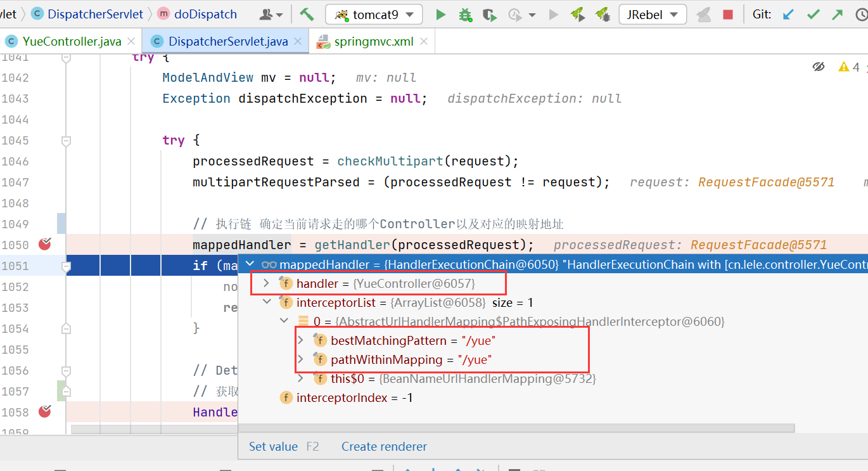Click the doDispatch method breadcrumb icon

(163, 14)
